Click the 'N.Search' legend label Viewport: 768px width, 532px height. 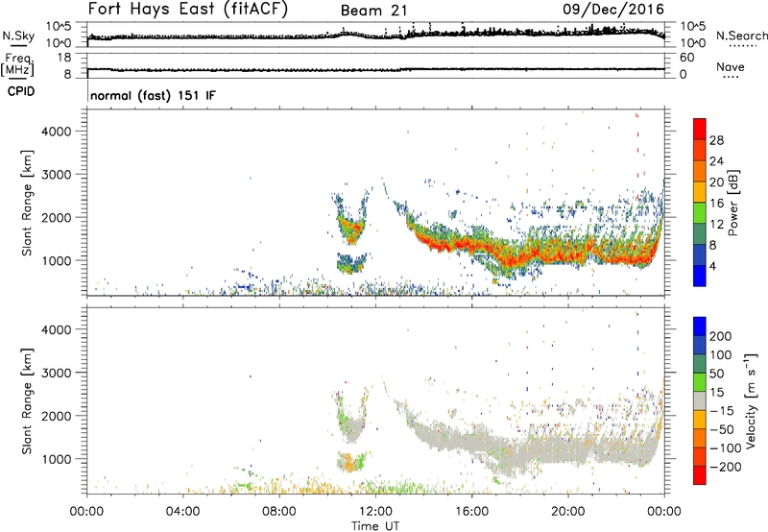pyautogui.click(x=742, y=36)
